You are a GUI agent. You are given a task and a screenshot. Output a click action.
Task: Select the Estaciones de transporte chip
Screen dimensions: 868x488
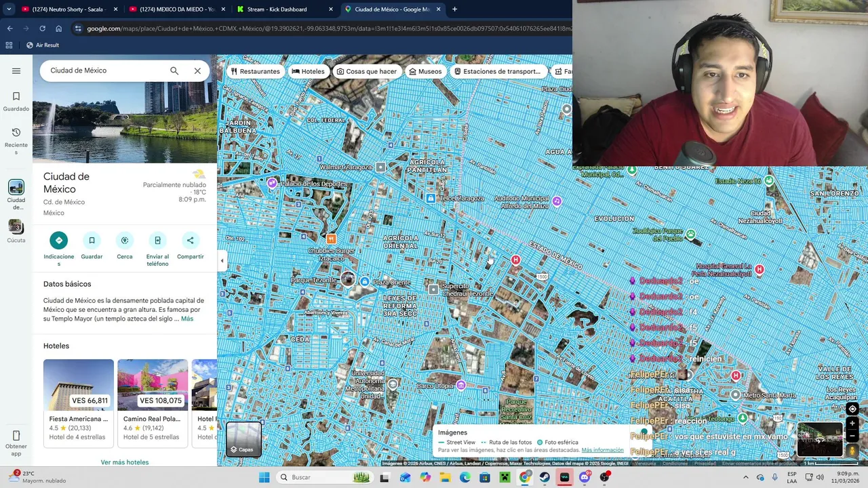click(497, 71)
